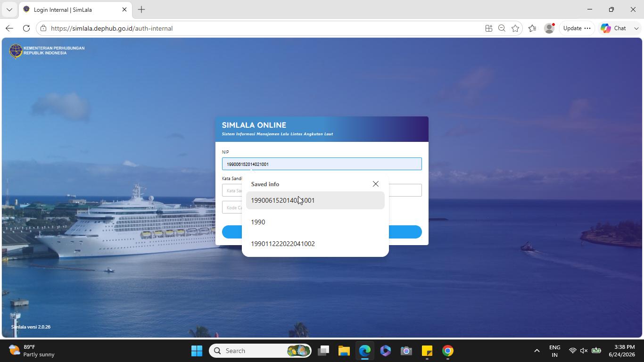644x362 pixels.
Task: Open the Copilot app on taskbar
Action: (x=386, y=351)
